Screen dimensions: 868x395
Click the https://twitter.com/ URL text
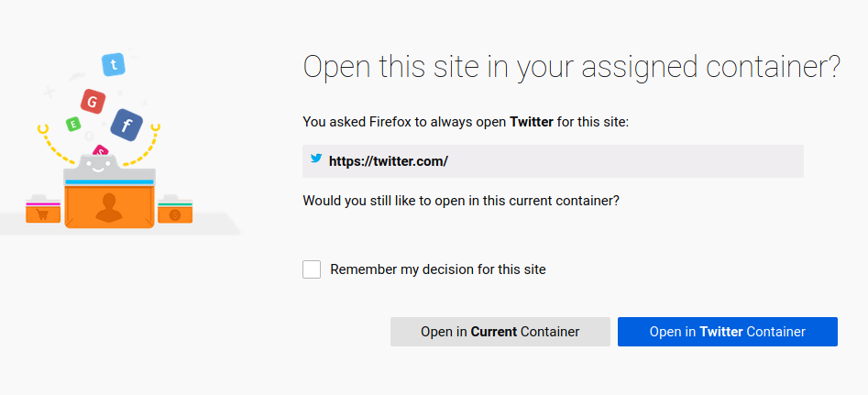388,161
